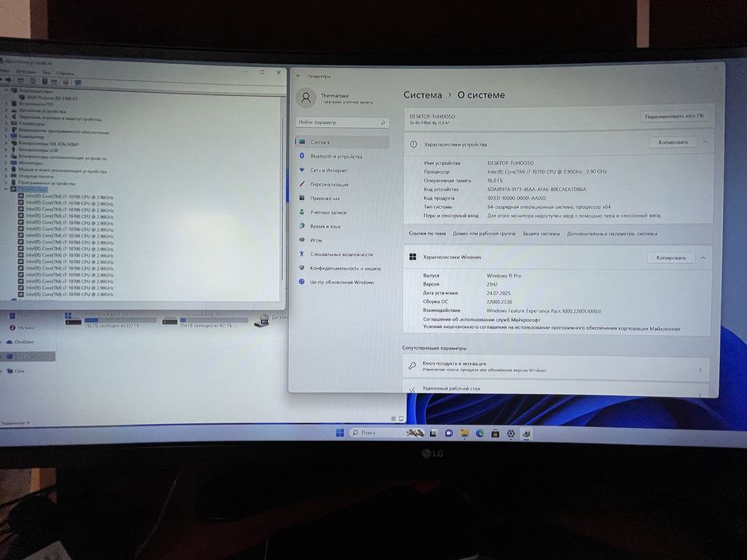The height and width of the screenshot is (560, 747).
Task: Open Task View on the taskbar
Action: [433, 434]
